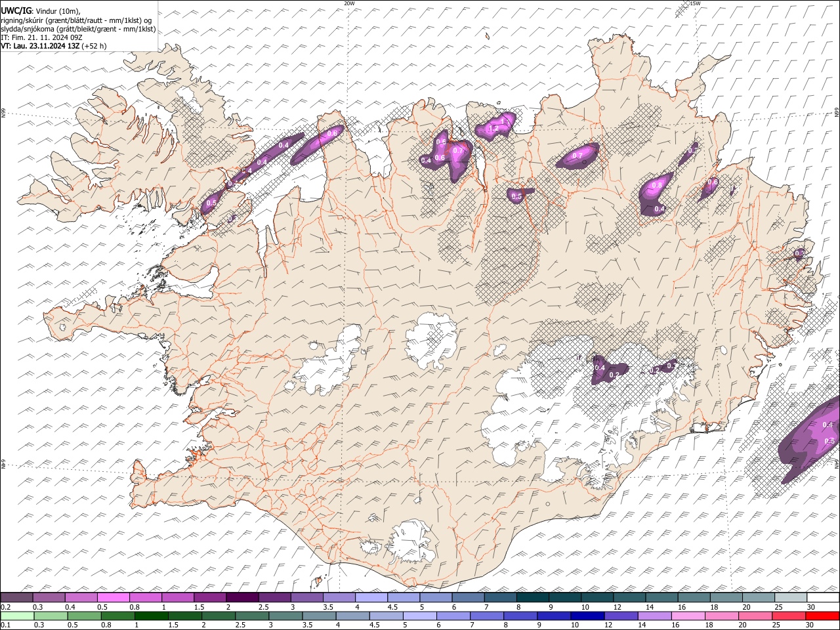Click the medium green 0.5 swatch in lower legend
Image resolution: width=840 pixels, height=630 pixels.
[x=84, y=616]
